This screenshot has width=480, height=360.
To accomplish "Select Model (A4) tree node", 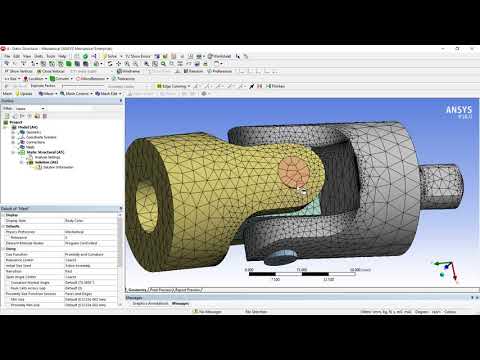I will click(x=27, y=127).
